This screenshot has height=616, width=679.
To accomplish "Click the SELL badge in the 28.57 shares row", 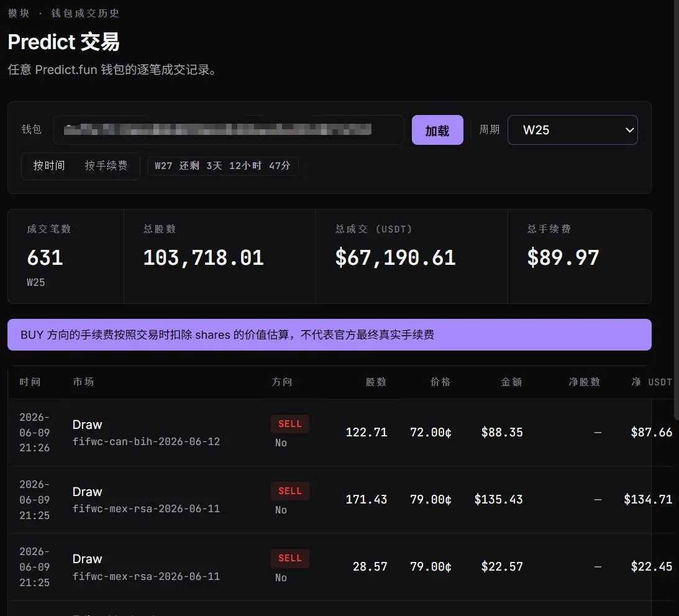I will 289,558.
